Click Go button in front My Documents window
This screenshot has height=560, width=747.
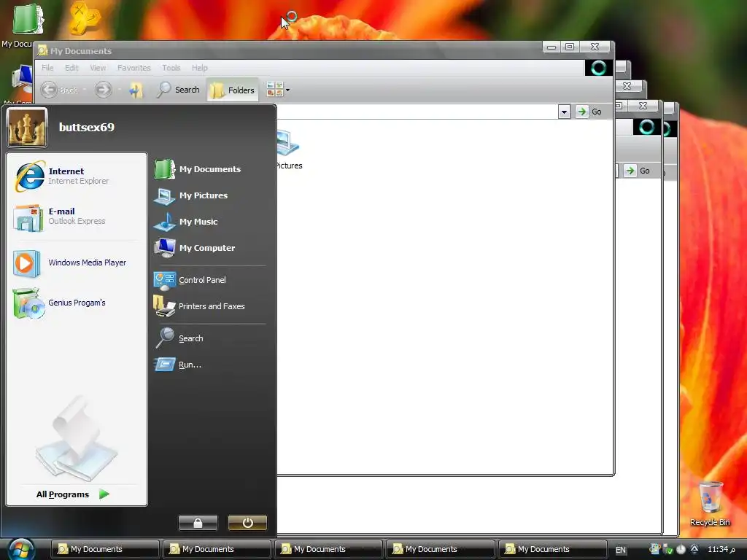tap(589, 112)
